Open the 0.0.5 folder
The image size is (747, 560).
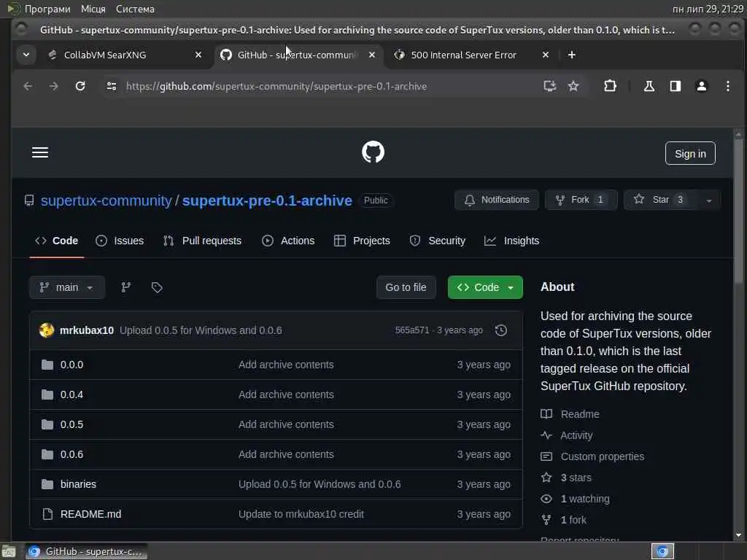pos(71,424)
